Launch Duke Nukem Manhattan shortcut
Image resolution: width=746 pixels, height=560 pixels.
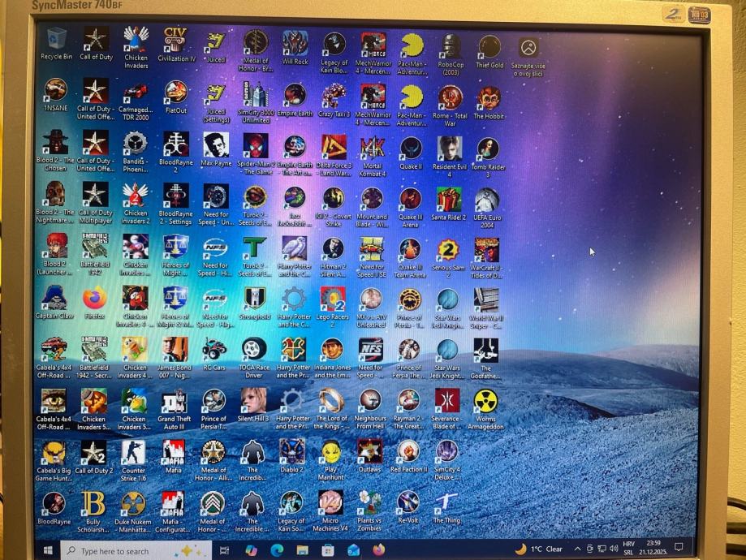coord(133,512)
